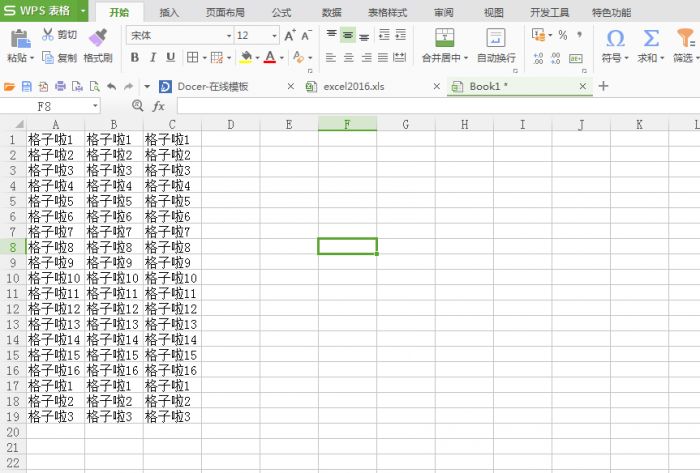Click the Redo arrow
This screenshot has height=473, width=700.
click(129, 86)
